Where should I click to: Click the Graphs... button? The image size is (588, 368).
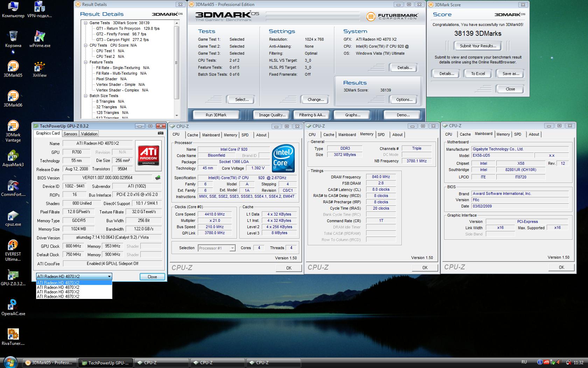[352, 115]
